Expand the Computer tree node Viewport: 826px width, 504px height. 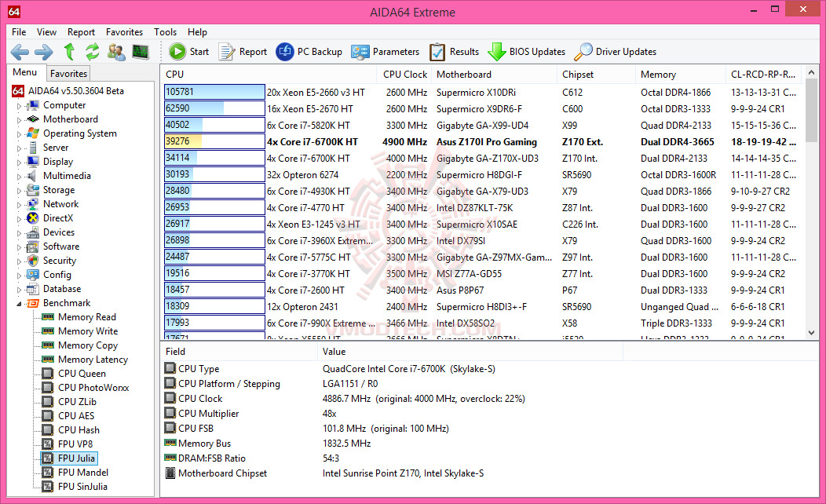pos(20,106)
